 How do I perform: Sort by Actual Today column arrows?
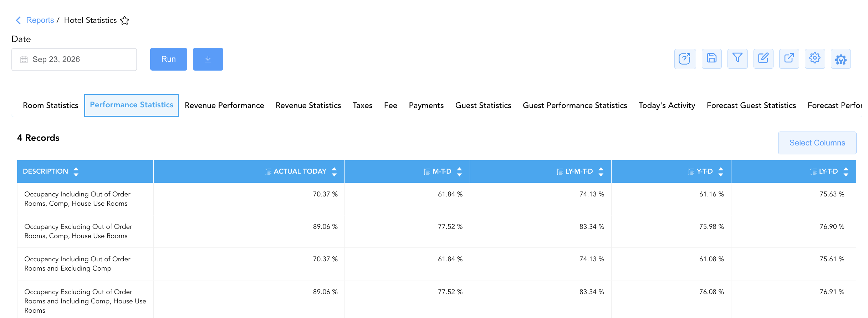click(x=334, y=171)
